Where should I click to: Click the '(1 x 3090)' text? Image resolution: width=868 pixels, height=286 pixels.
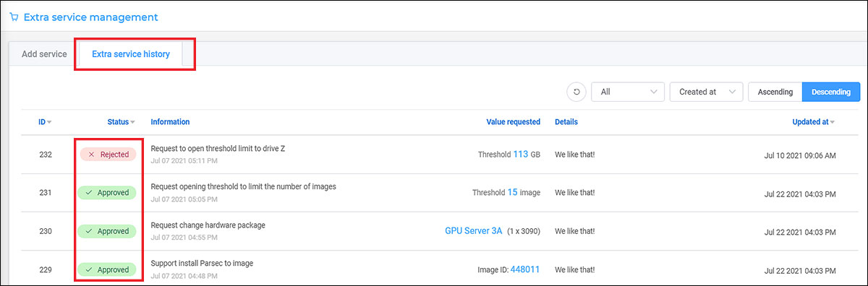coord(524,231)
